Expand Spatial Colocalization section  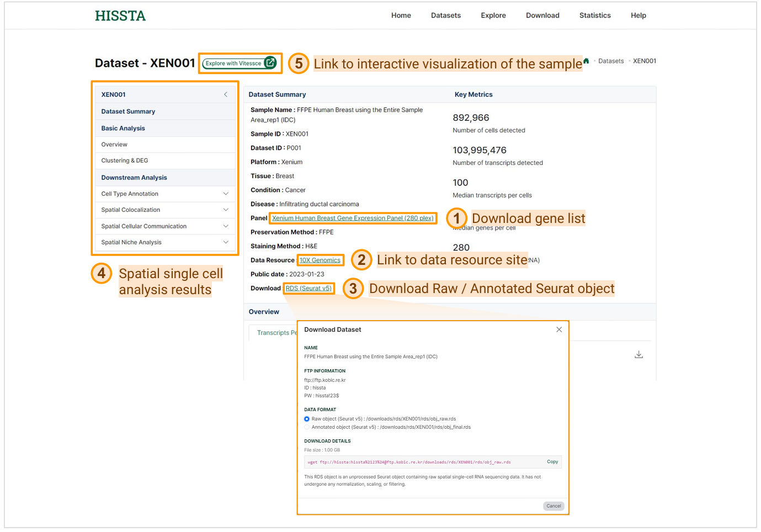[x=226, y=210]
